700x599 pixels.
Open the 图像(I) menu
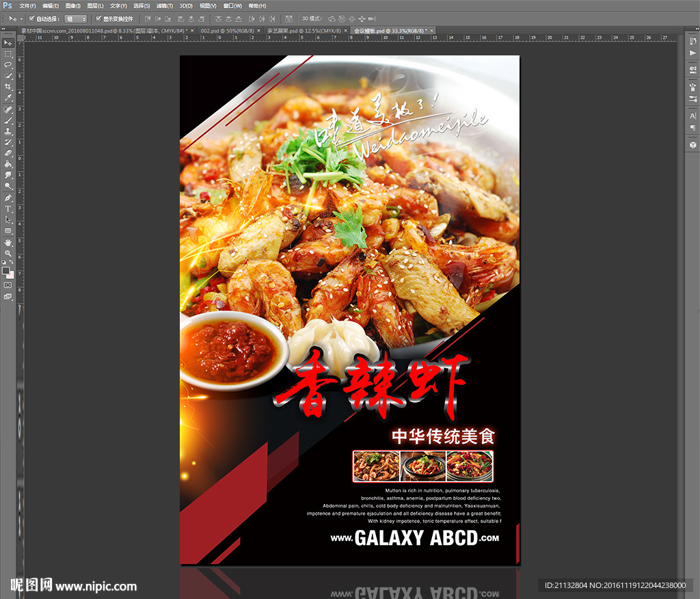72,5
